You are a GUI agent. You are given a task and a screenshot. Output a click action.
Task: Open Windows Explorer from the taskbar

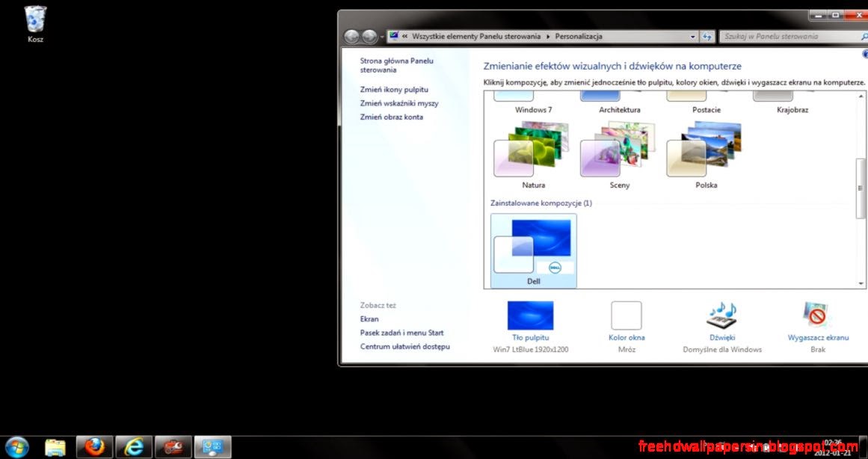coord(55,446)
